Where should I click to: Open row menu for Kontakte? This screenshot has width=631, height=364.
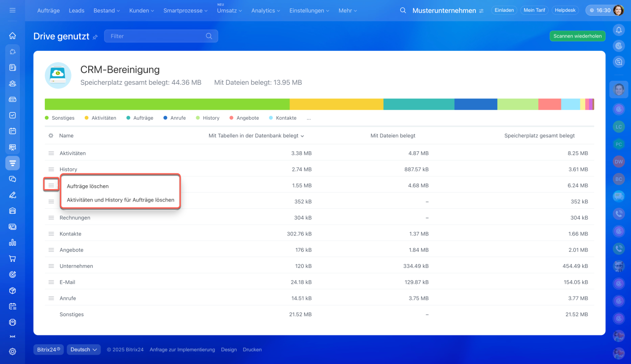(x=51, y=234)
